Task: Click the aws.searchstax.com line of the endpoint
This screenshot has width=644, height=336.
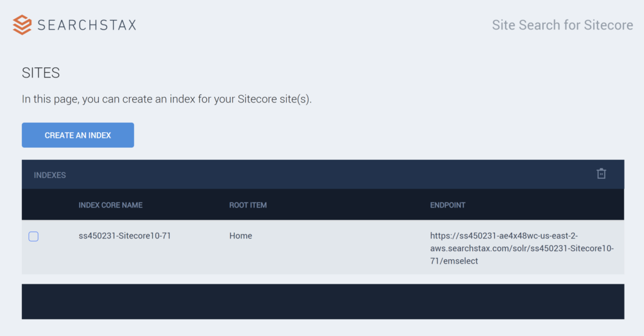Action: pos(522,248)
